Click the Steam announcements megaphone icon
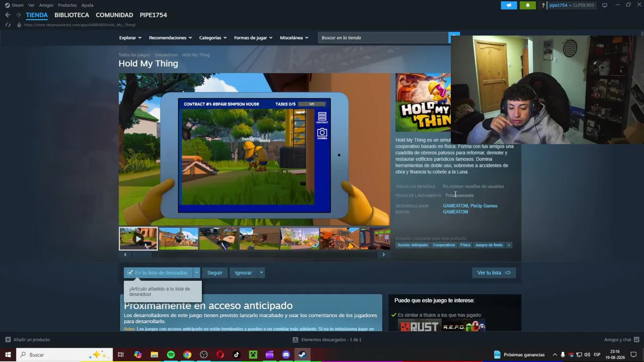Image resolution: width=644 pixels, height=362 pixels. point(509,5)
